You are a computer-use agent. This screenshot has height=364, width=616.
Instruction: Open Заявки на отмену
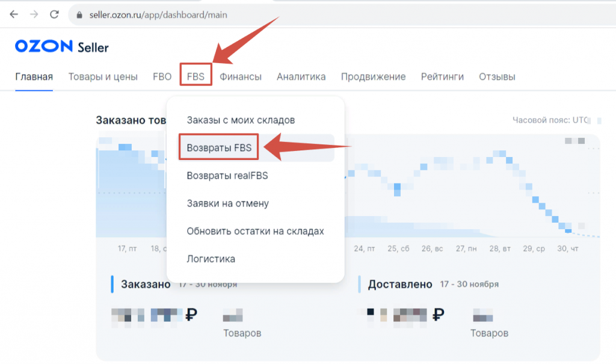pyautogui.click(x=227, y=203)
